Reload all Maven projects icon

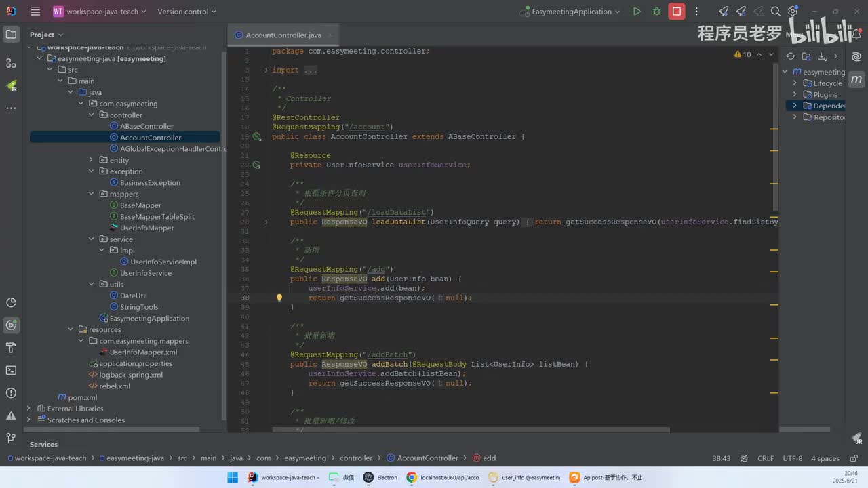point(791,56)
